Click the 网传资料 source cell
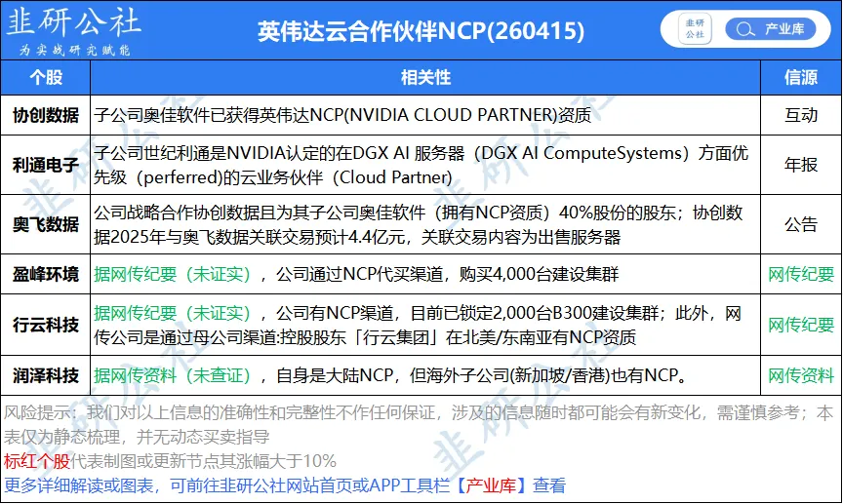This screenshot has height=504, width=843. pos(800,375)
